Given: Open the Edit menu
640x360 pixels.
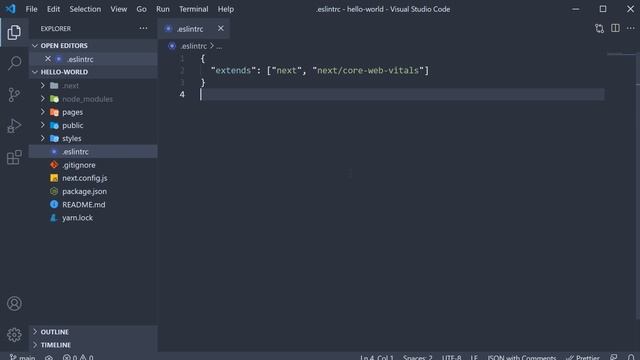Looking at the screenshot, I should tap(53, 9).
